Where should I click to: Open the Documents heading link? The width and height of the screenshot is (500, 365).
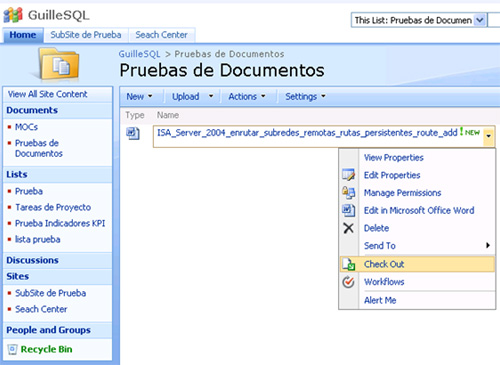pos(32,110)
